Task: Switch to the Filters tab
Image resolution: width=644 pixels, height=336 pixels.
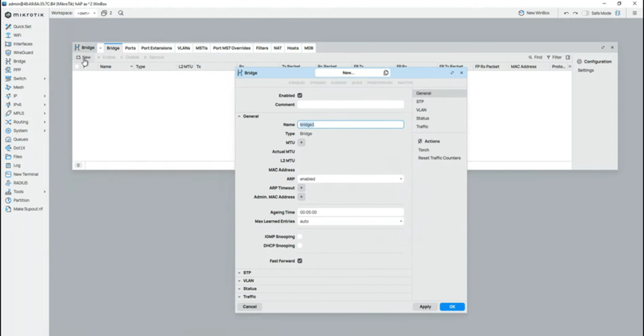Action: click(262, 48)
